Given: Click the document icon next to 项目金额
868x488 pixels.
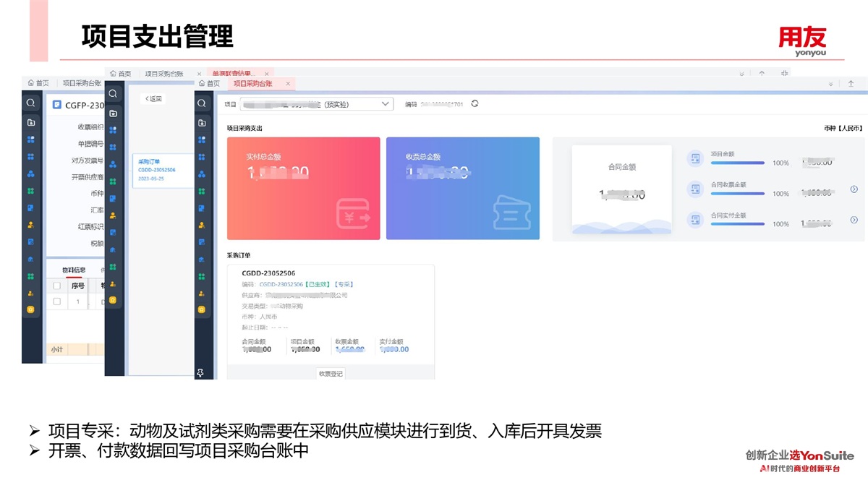Looking at the screenshot, I should pyautogui.click(x=694, y=158).
